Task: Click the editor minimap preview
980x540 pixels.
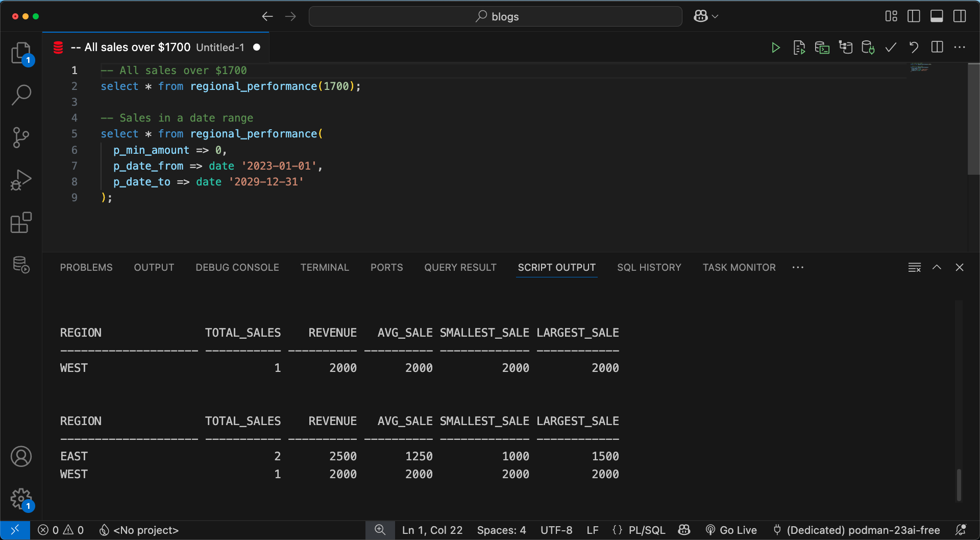Action: [920, 67]
